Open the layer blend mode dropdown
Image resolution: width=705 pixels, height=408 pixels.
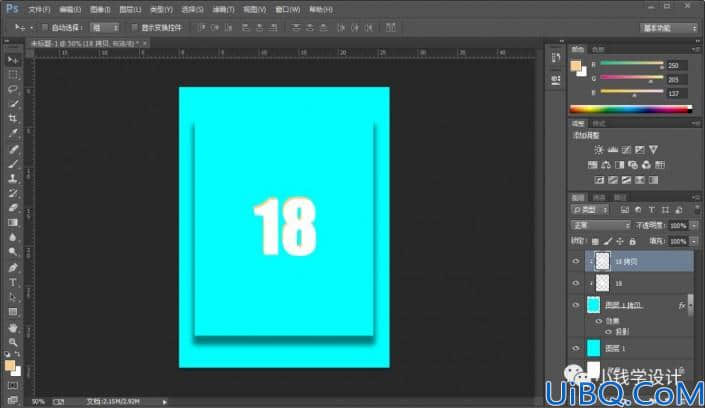(601, 225)
